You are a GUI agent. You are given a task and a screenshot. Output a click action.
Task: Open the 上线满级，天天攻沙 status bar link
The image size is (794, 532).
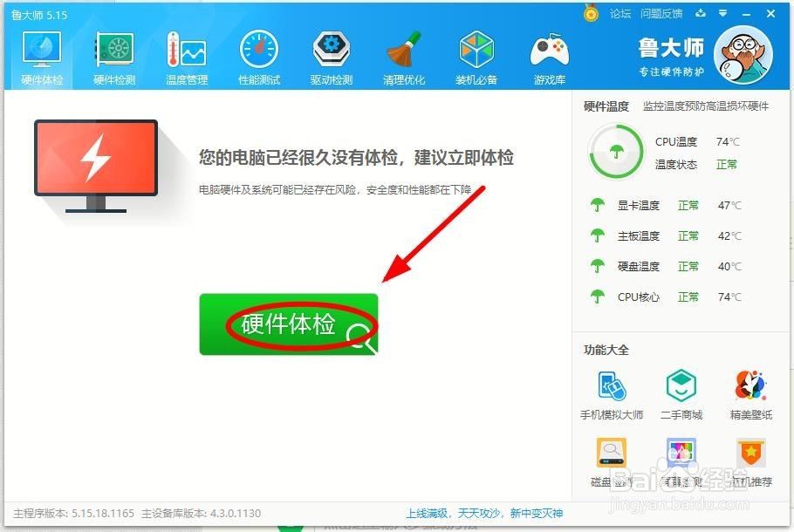coord(484,514)
